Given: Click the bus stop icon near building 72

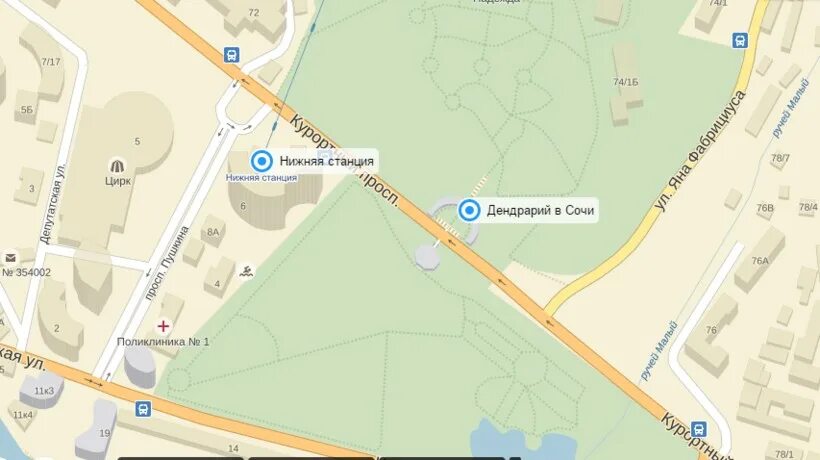Looking at the screenshot, I should [232, 54].
